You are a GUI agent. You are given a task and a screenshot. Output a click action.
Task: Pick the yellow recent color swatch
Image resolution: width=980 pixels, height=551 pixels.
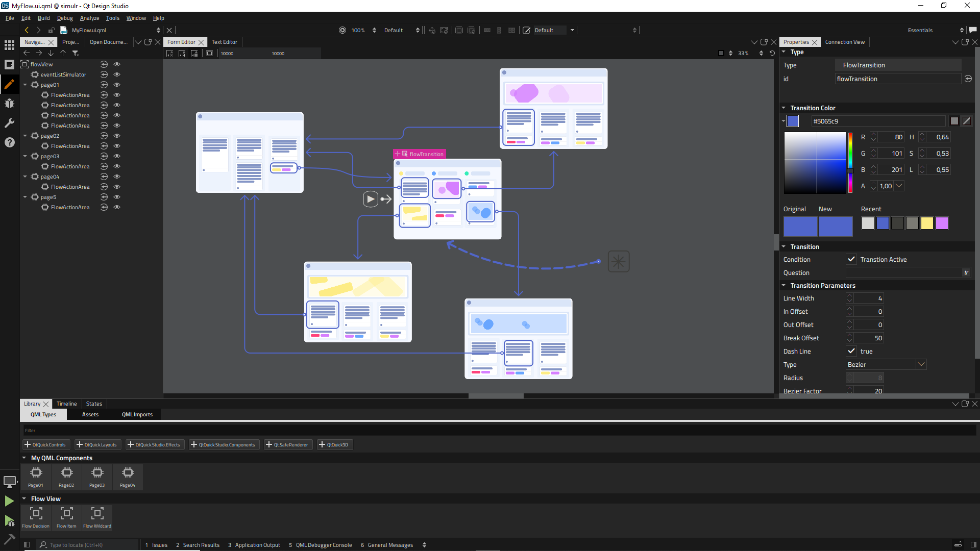click(x=927, y=223)
